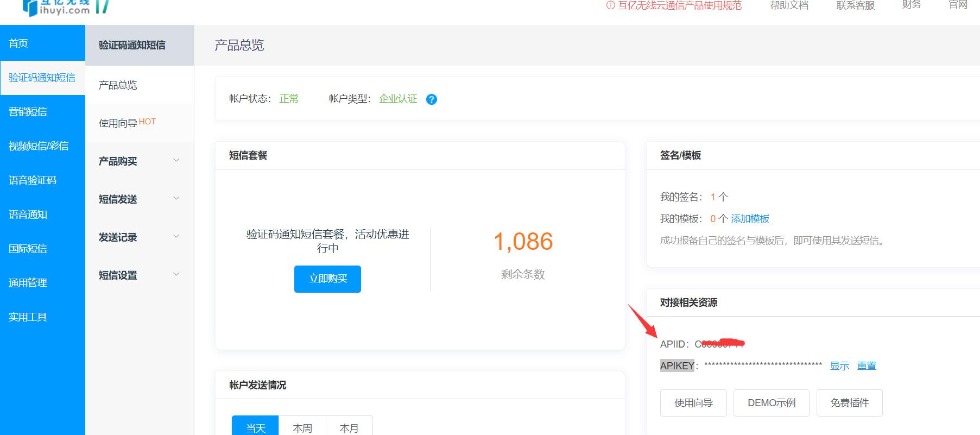Expand the 短信设置 submenu chevron
The width and height of the screenshot is (980, 435).
coord(176,274)
